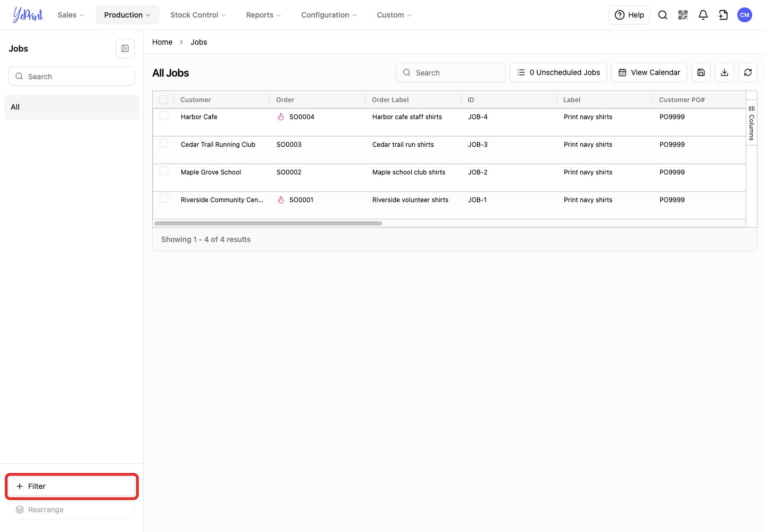Open the YoPrint logo home link
This screenshot has height=532, width=766.
coord(28,15)
